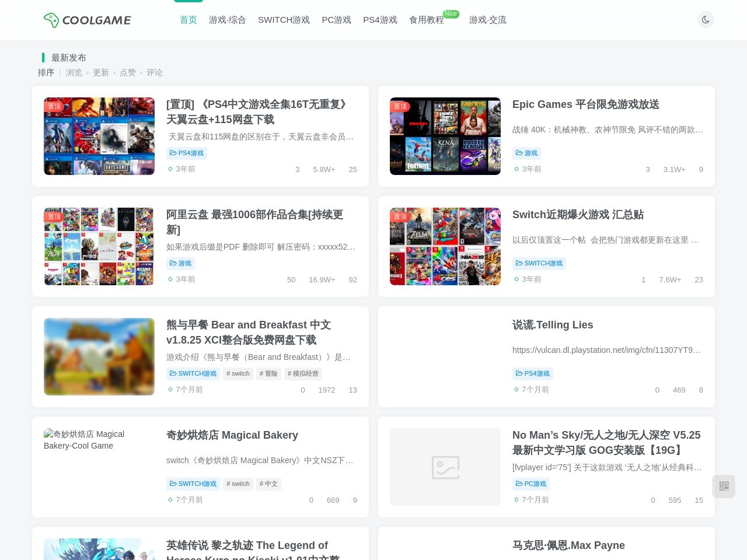Open the PS4游戏 nav item

380,20
